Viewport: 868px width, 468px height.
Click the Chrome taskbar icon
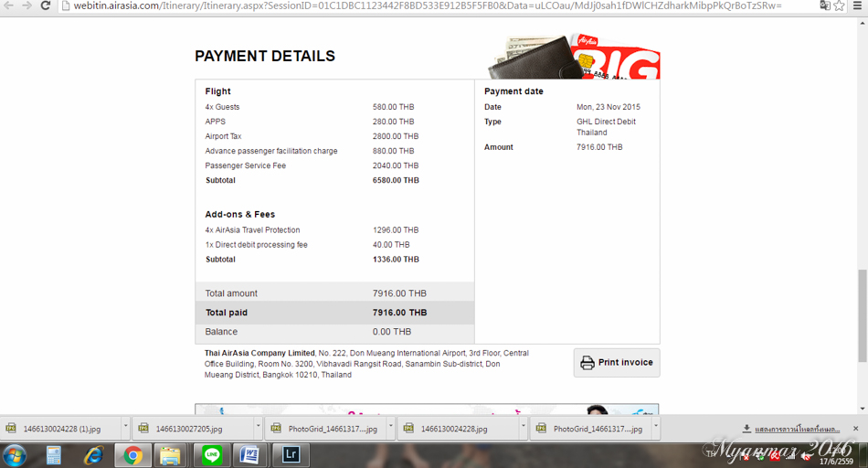[x=132, y=455]
